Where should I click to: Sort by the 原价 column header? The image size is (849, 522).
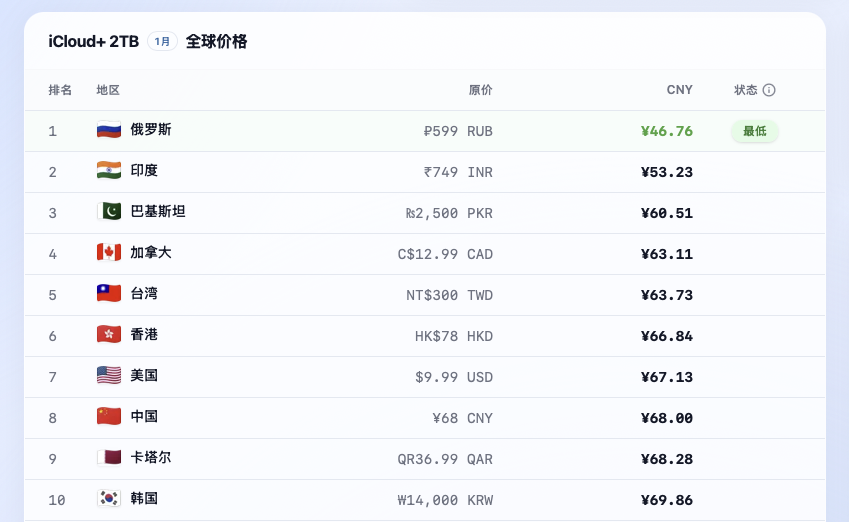coord(480,90)
